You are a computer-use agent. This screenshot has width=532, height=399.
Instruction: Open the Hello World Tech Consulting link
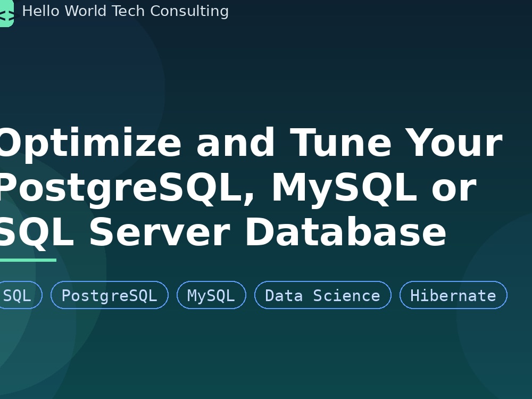click(125, 11)
